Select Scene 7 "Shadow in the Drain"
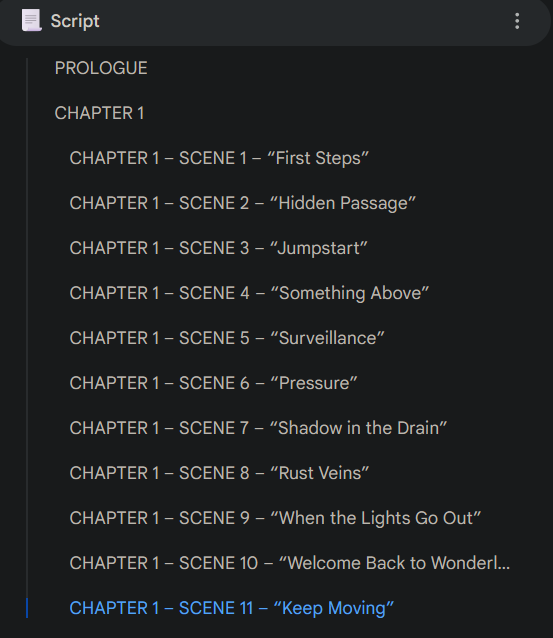553x638 pixels. pyautogui.click(x=258, y=428)
